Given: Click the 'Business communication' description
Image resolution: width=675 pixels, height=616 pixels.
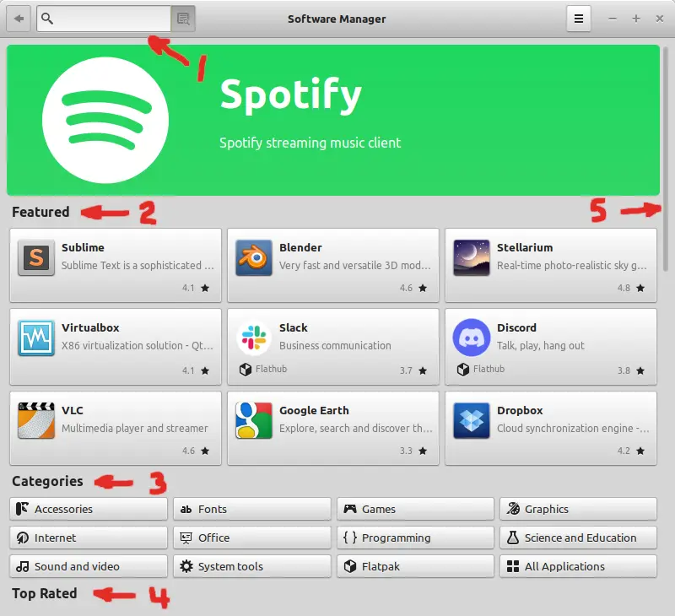Looking at the screenshot, I should pyautogui.click(x=335, y=346).
